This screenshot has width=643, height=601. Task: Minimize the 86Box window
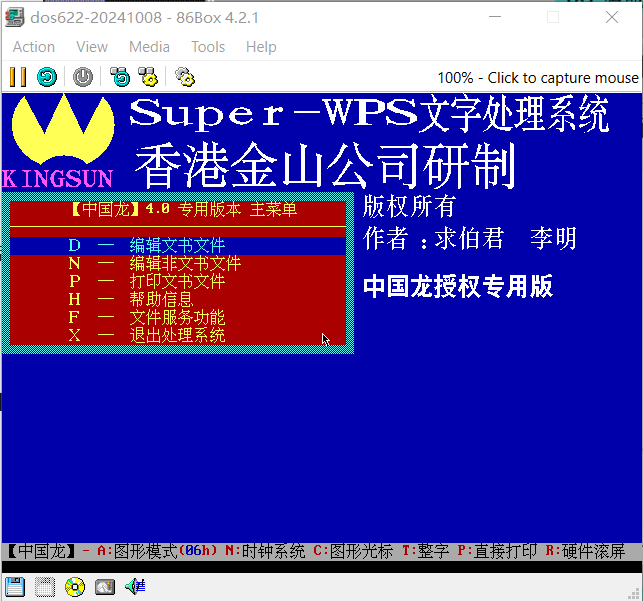tap(495, 17)
